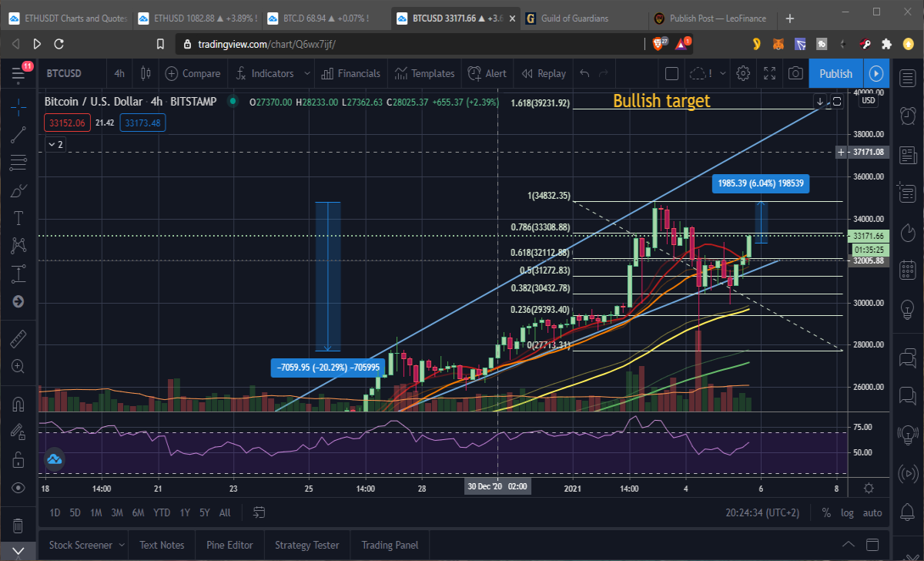924x561 pixels.
Task: Change the 4h chart interval
Action: coord(119,74)
